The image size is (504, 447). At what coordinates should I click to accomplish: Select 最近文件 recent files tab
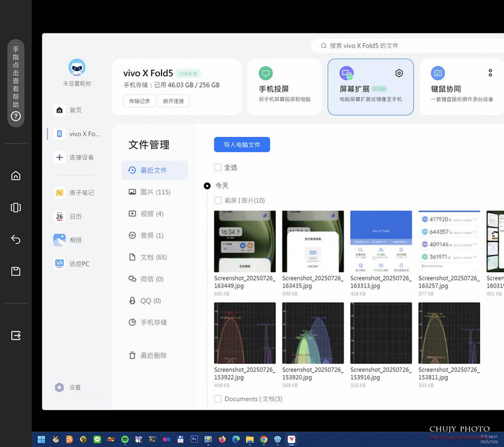[x=154, y=170]
